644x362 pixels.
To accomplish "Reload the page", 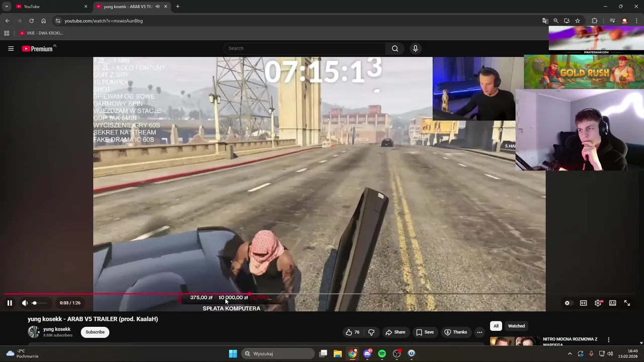I will tap(31, 21).
